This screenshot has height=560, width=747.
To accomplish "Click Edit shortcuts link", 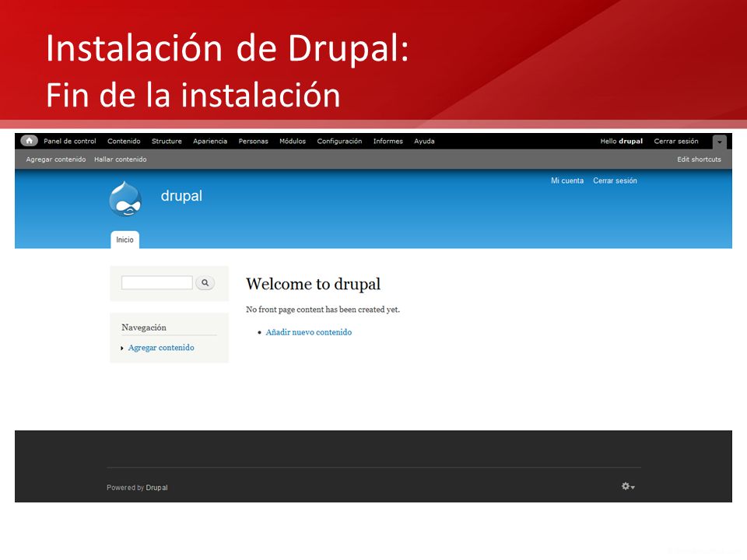I will [x=700, y=159].
